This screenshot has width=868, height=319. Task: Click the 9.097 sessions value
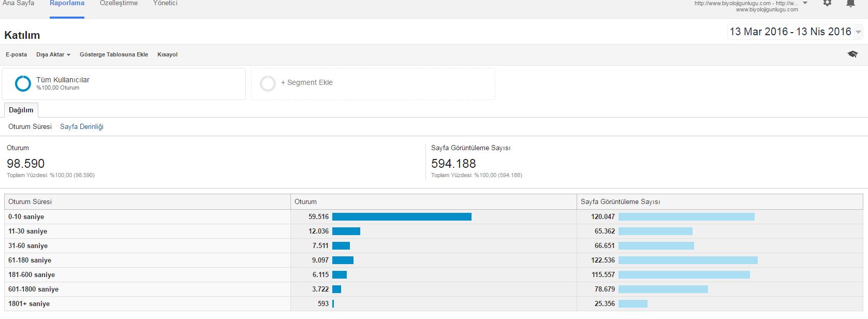(x=320, y=260)
